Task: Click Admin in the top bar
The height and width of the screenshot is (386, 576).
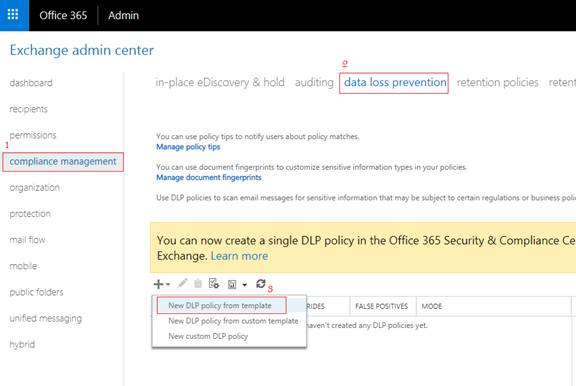Action: [x=123, y=15]
